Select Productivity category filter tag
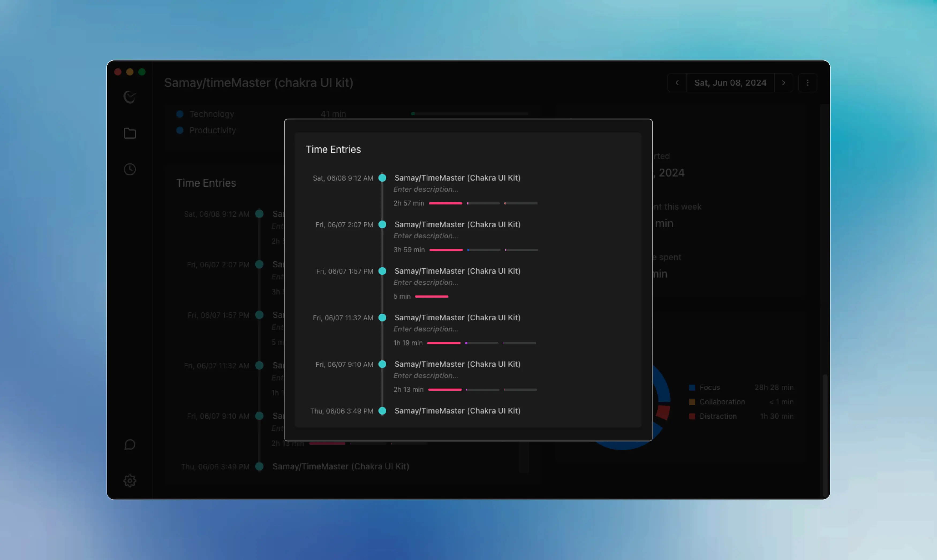The height and width of the screenshot is (560, 937). 212,130
